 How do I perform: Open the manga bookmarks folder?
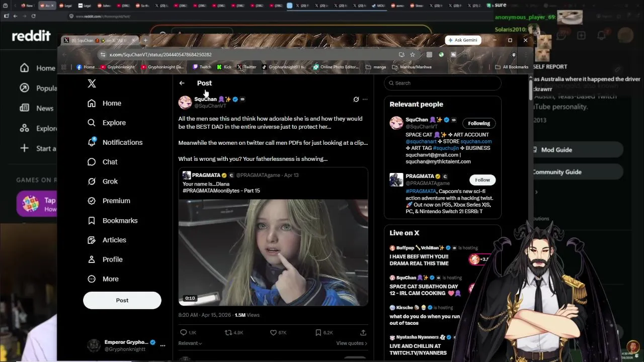click(x=376, y=67)
